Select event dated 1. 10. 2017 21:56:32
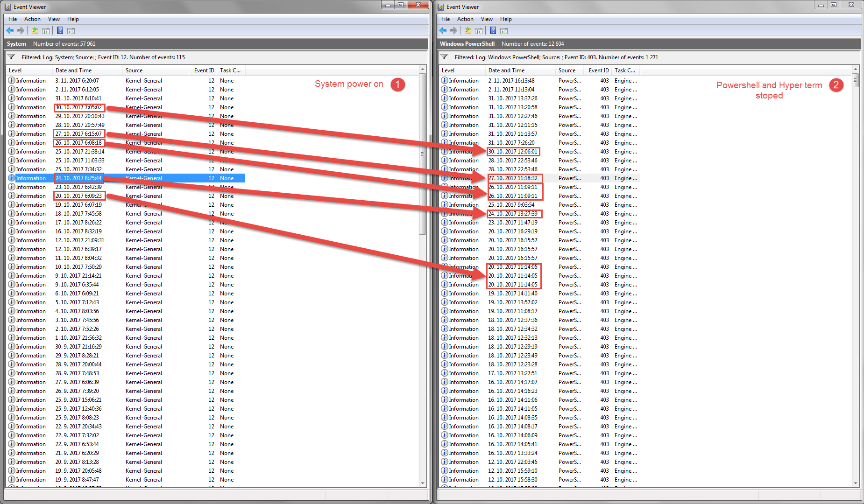This screenshot has height=504, width=864. tap(126, 338)
